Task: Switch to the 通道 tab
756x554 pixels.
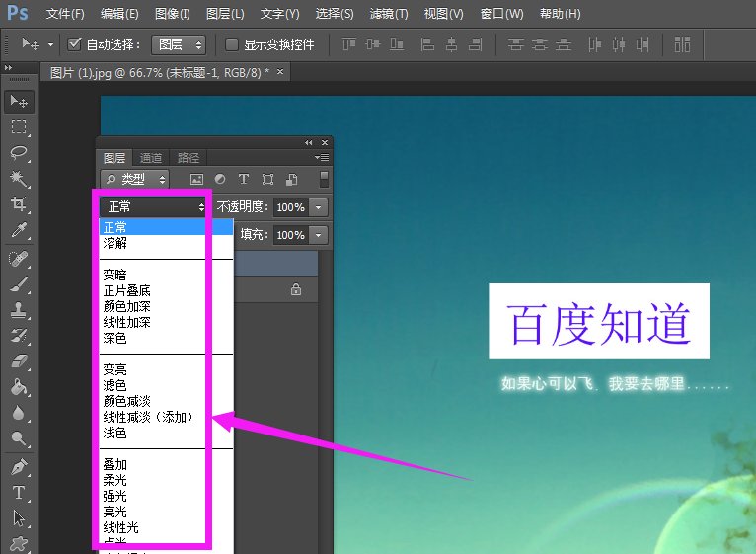Action: click(x=151, y=158)
